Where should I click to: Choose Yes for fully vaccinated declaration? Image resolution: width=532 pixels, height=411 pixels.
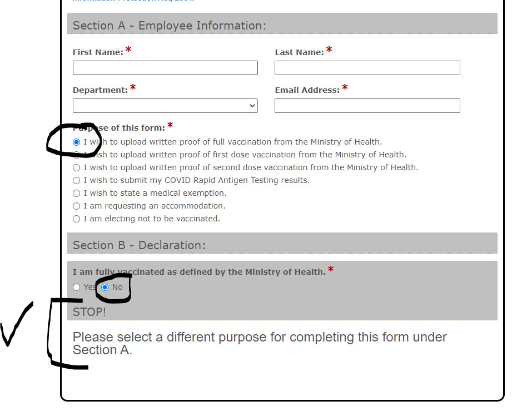point(77,287)
